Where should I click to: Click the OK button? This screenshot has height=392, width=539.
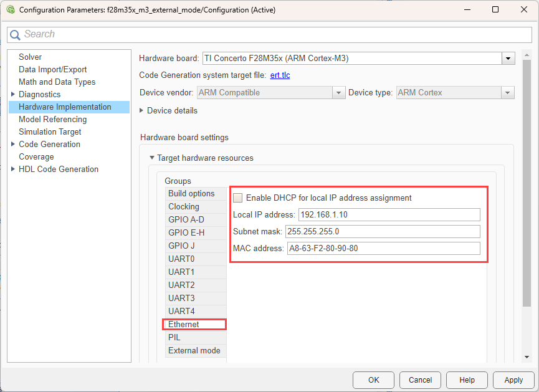tap(373, 380)
